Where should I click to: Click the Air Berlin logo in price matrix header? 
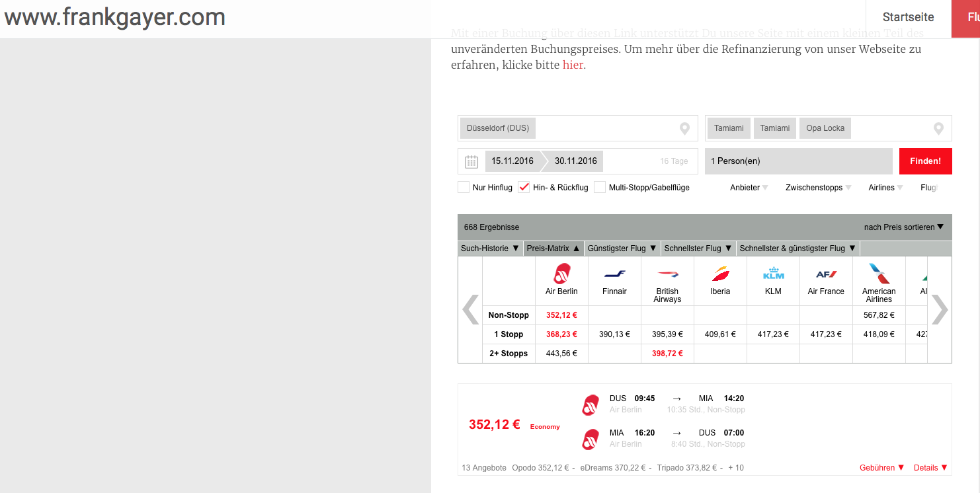(x=561, y=274)
